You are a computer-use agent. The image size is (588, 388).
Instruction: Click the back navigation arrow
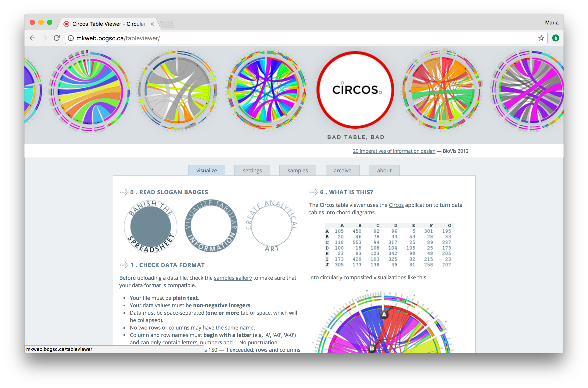(x=32, y=38)
